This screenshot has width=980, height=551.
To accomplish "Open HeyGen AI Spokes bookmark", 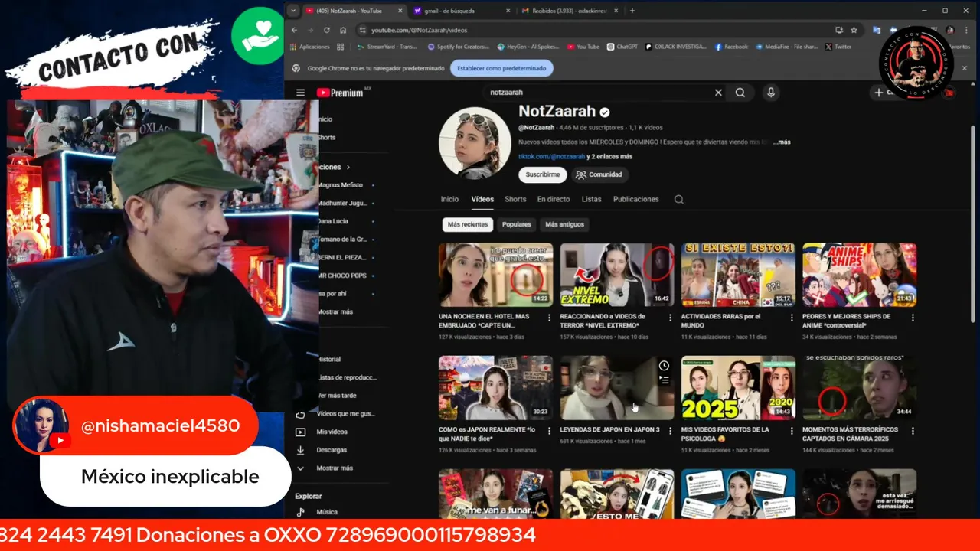I will [528, 47].
